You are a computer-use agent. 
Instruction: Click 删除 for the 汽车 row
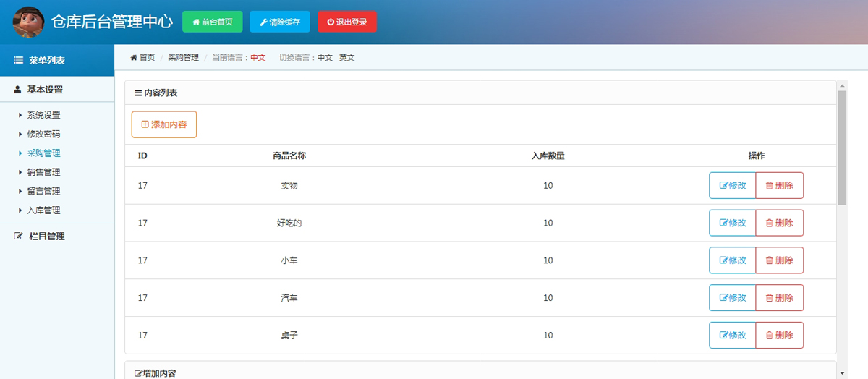coord(780,298)
